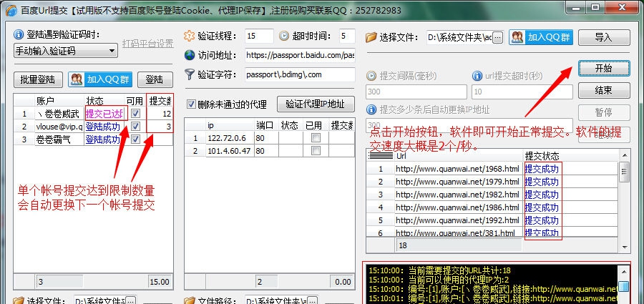Toggle 已用 checkbox for proxy 122.72.0.6
This screenshot has width=644, height=304.
[x=316, y=138]
